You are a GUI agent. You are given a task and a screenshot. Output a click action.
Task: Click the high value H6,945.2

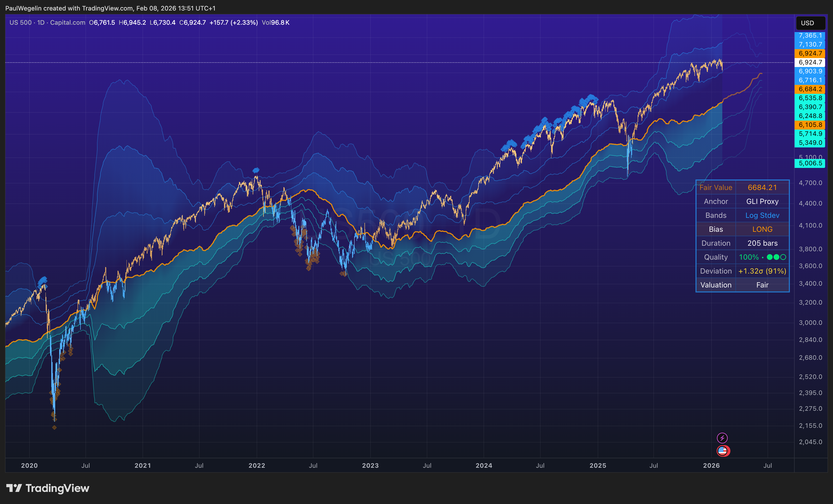tap(132, 22)
